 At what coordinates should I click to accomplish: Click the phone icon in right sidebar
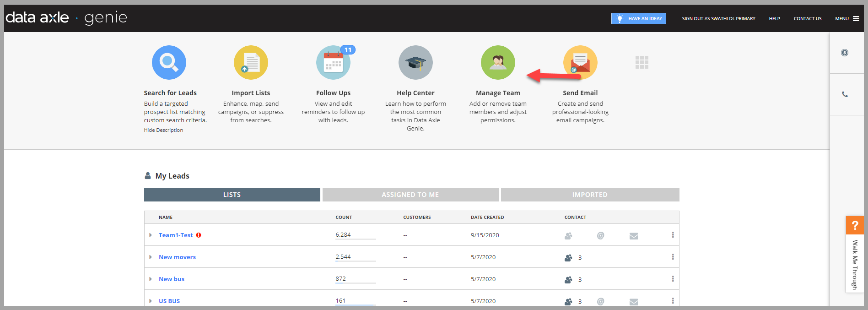coord(845,94)
